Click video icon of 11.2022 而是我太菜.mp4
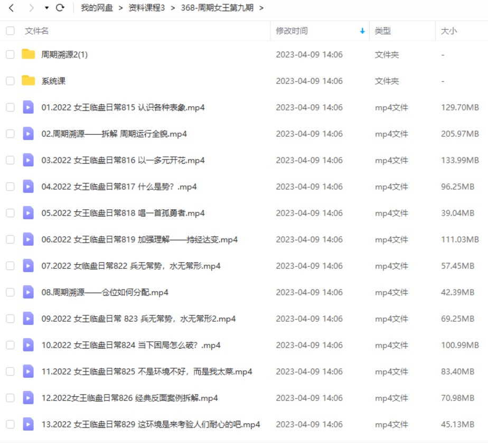This screenshot has width=488, height=448. pos(29,371)
